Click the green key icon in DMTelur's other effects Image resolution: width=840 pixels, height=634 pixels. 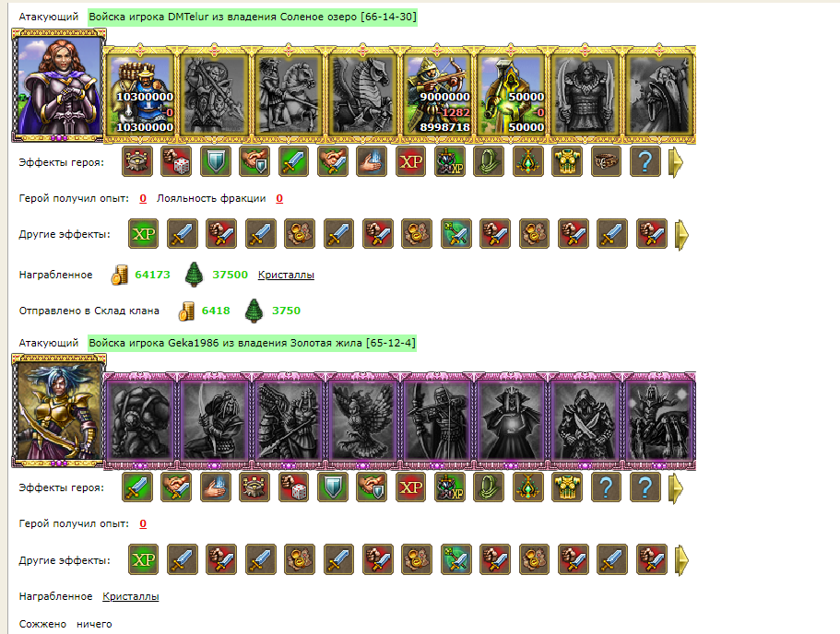click(455, 234)
